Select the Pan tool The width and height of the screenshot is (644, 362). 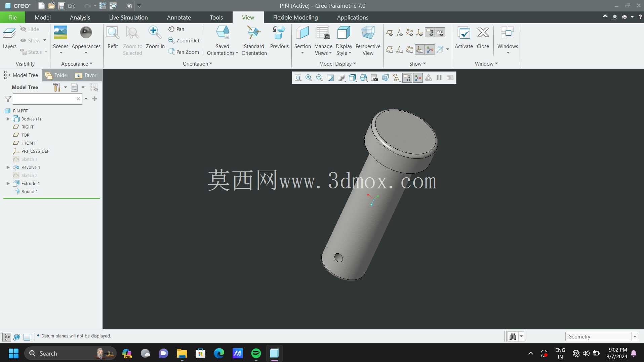coord(176,29)
